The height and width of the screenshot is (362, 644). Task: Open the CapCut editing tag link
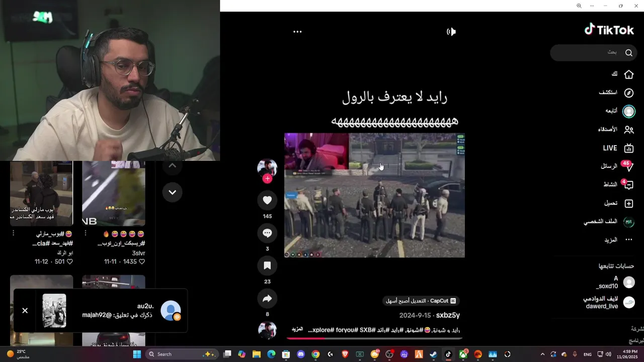point(421,301)
